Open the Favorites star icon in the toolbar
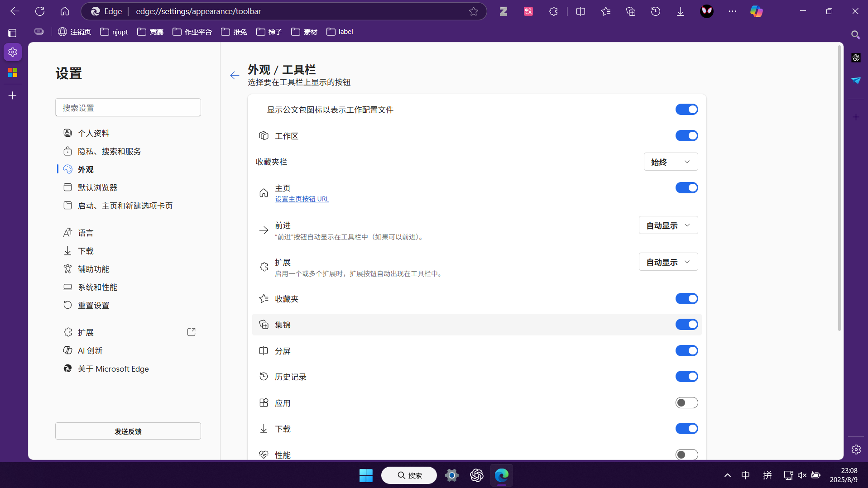868x488 pixels. click(x=606, y=11)
